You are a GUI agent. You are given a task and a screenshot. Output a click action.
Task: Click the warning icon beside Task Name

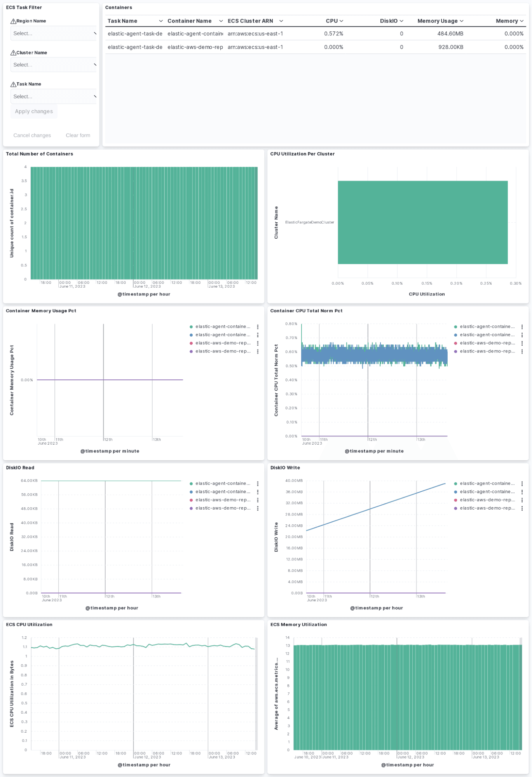13,84
